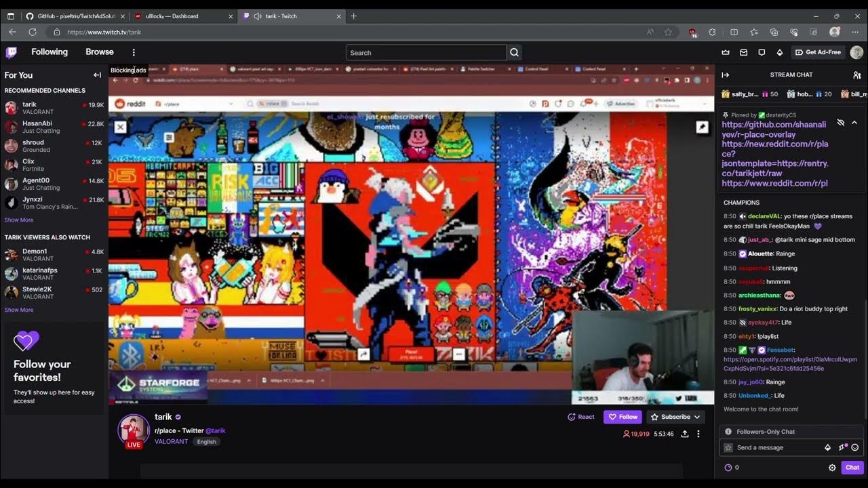
Task: Open the emote picker smiley icon
Action: 855,447
